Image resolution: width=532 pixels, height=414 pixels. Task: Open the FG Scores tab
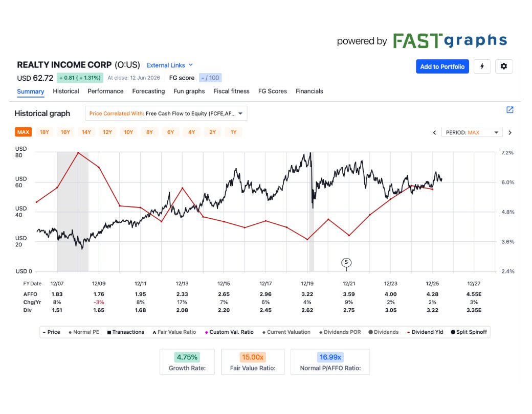[x=273, y=91]
